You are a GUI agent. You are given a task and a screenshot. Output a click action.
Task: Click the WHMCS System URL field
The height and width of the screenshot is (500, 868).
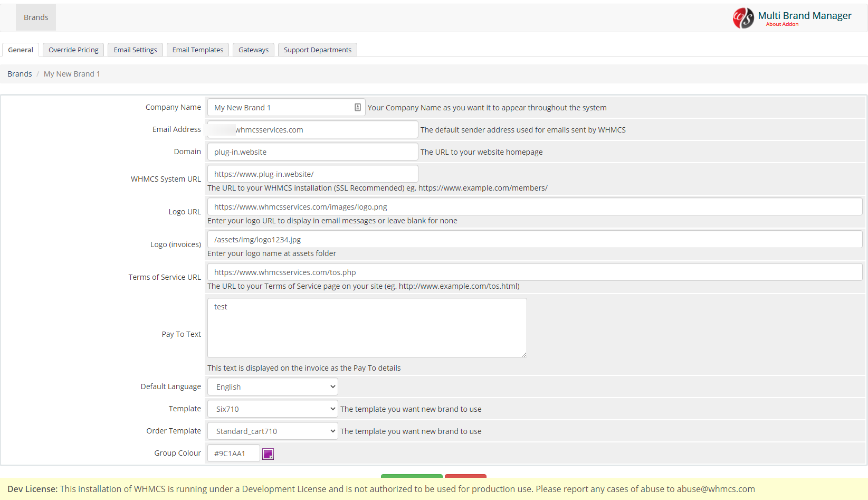click(313, 174)
